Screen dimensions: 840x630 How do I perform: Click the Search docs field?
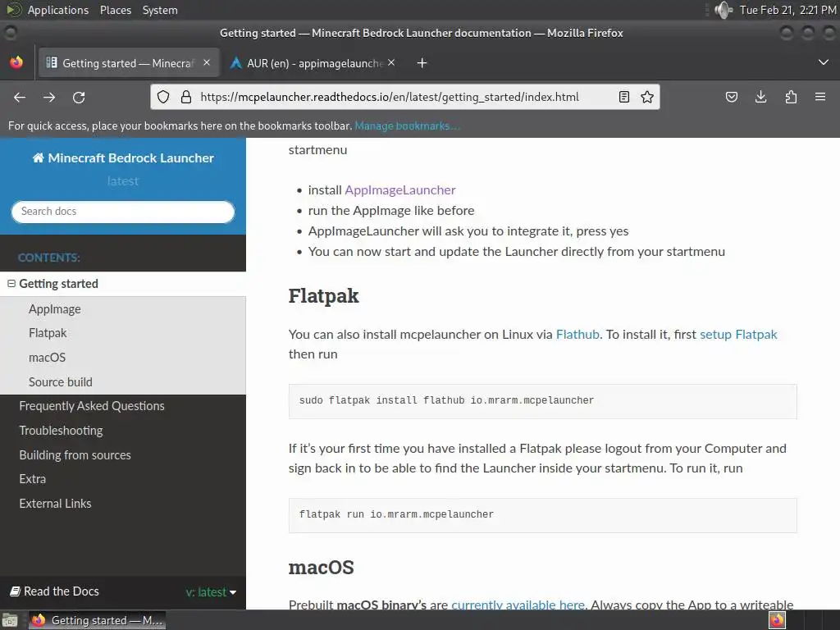tap(123, 212)
